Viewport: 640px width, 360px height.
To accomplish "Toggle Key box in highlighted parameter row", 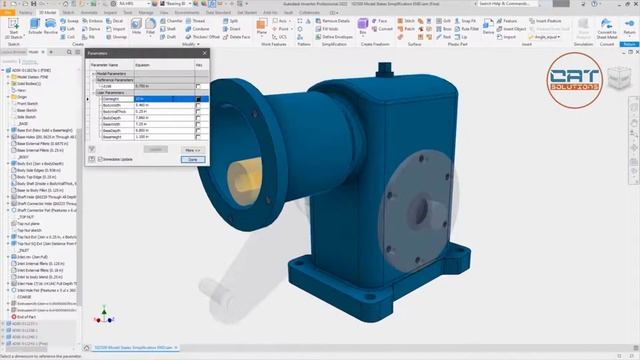I will [x=198, y=99].
